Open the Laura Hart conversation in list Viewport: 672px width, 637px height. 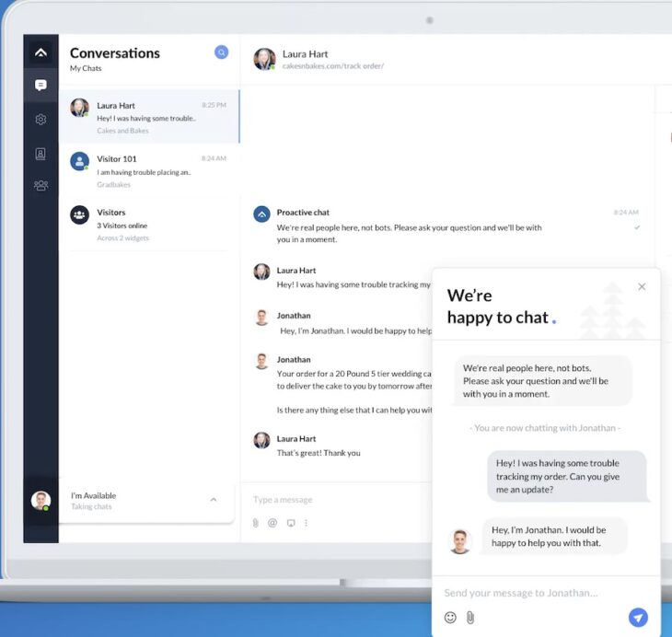tap(149, 117)
